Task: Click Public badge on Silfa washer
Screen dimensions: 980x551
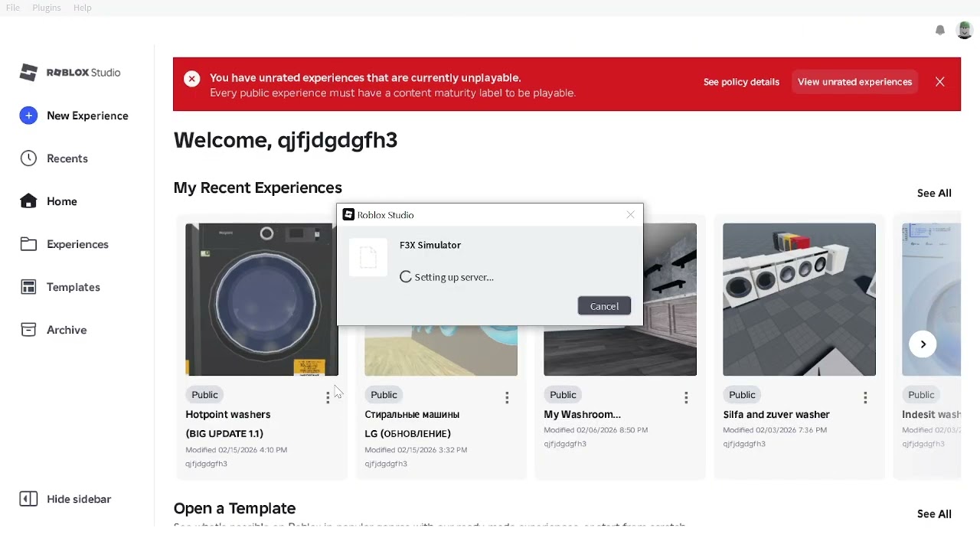Action: [x=742, y=395]
